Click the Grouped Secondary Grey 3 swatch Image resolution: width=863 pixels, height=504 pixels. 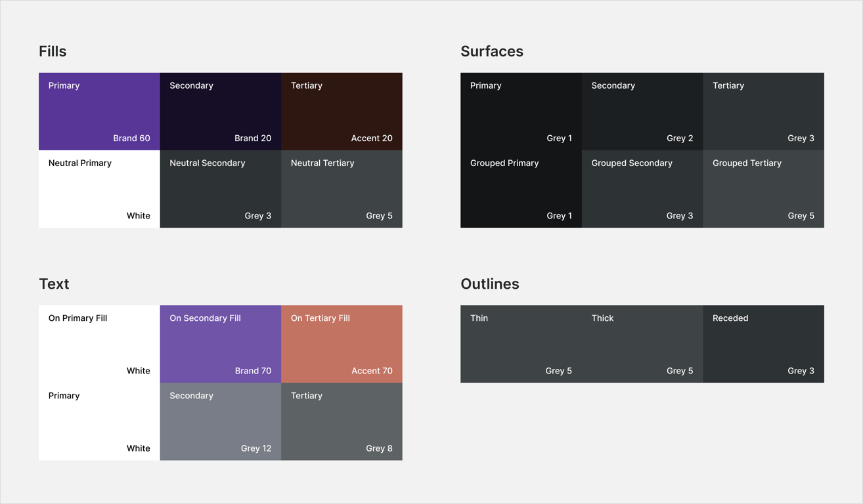642,188
